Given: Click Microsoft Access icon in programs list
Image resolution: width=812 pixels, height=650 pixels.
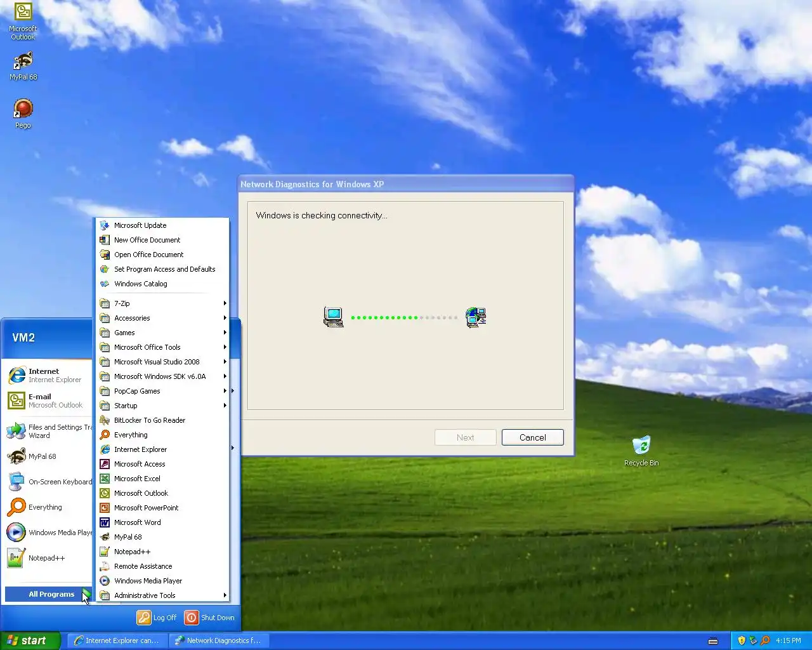Looking at the screenshot, I should 105,464.
